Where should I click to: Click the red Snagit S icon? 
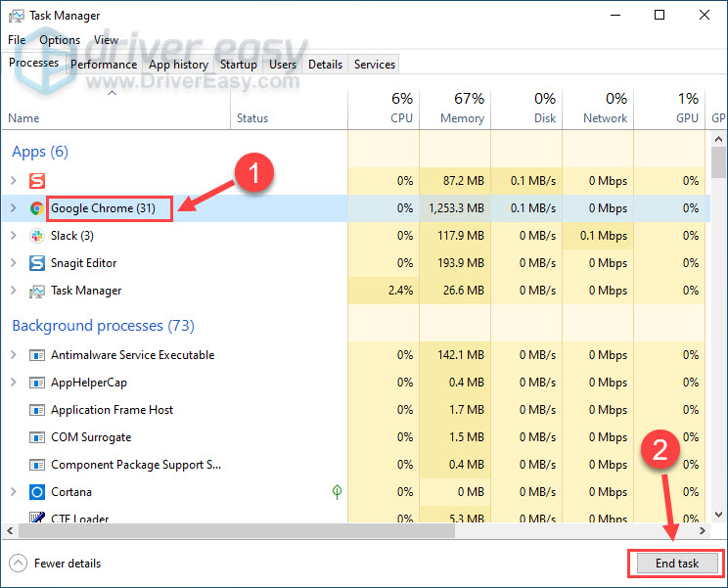coord(36,181)
